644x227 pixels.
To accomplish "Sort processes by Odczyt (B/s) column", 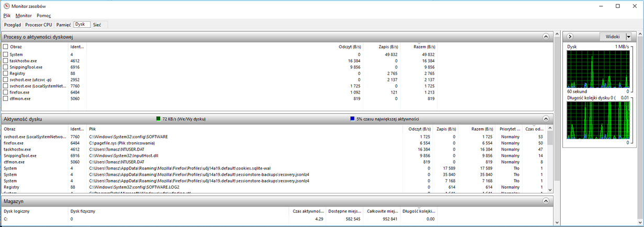I will click(350, 47).
